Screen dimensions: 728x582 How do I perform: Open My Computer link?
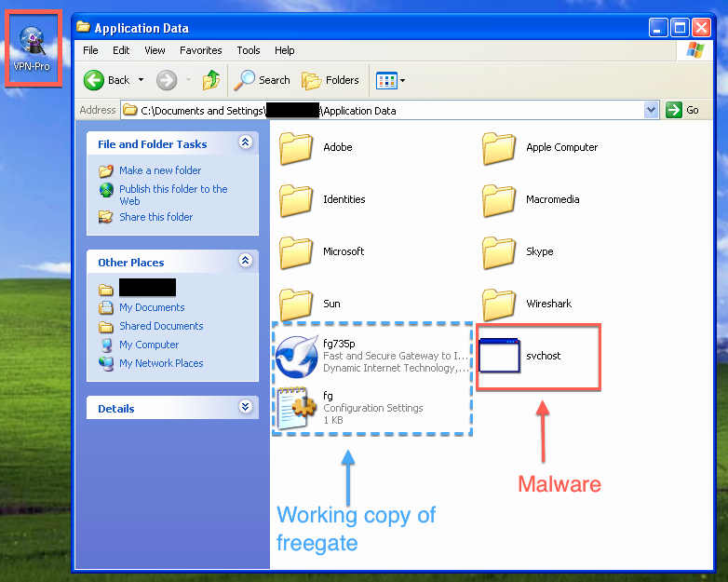[x=149, y=345]
